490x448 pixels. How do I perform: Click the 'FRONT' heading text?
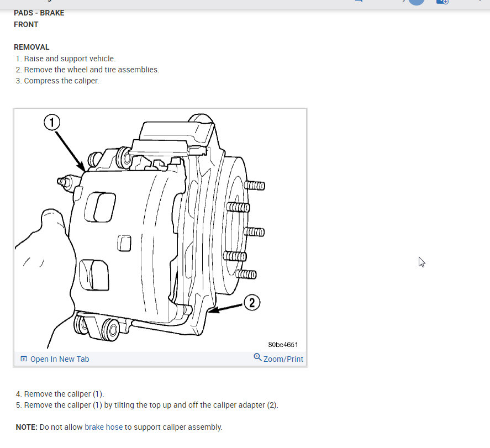pyautogui.click(x=26, y=24)
